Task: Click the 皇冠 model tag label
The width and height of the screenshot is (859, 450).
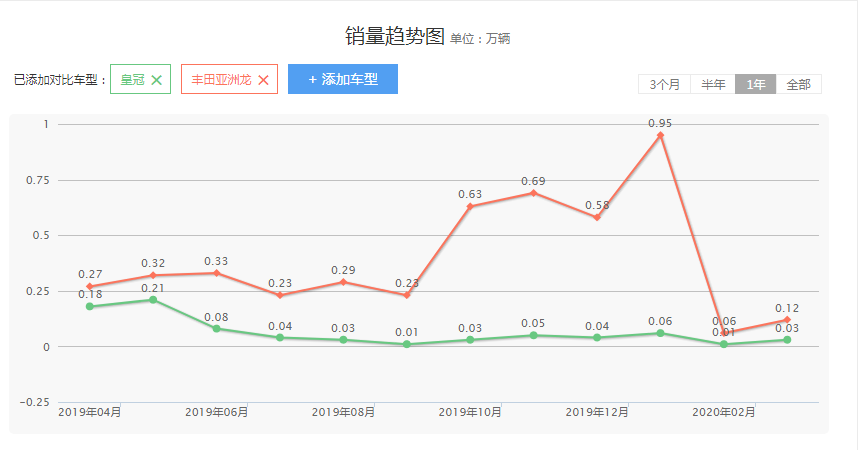Action: [132, 79]
